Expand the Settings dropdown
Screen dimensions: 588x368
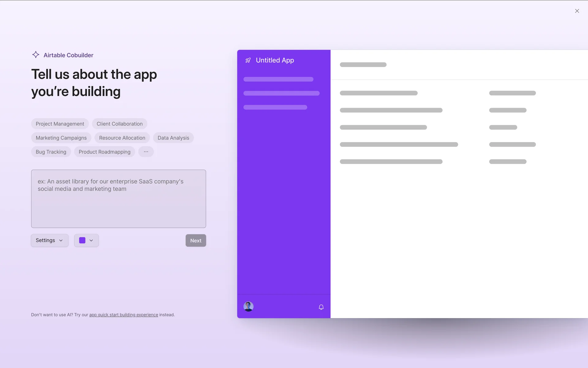coord(49,240)
